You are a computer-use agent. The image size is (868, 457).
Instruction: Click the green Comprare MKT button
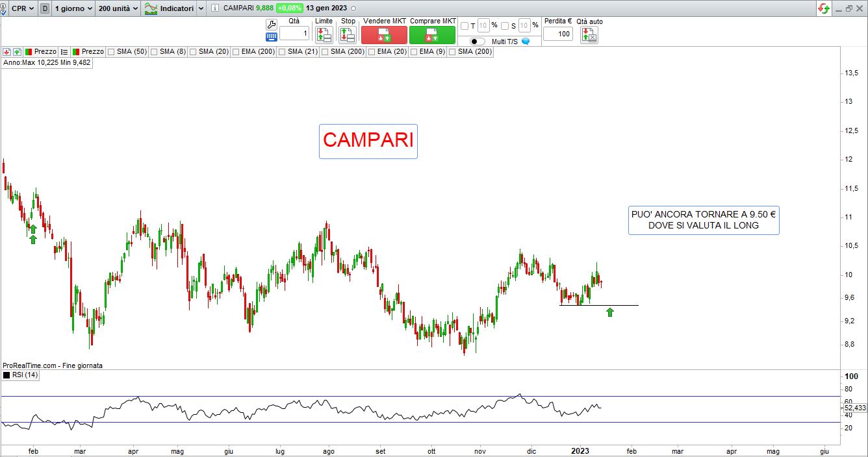point(432,34)
